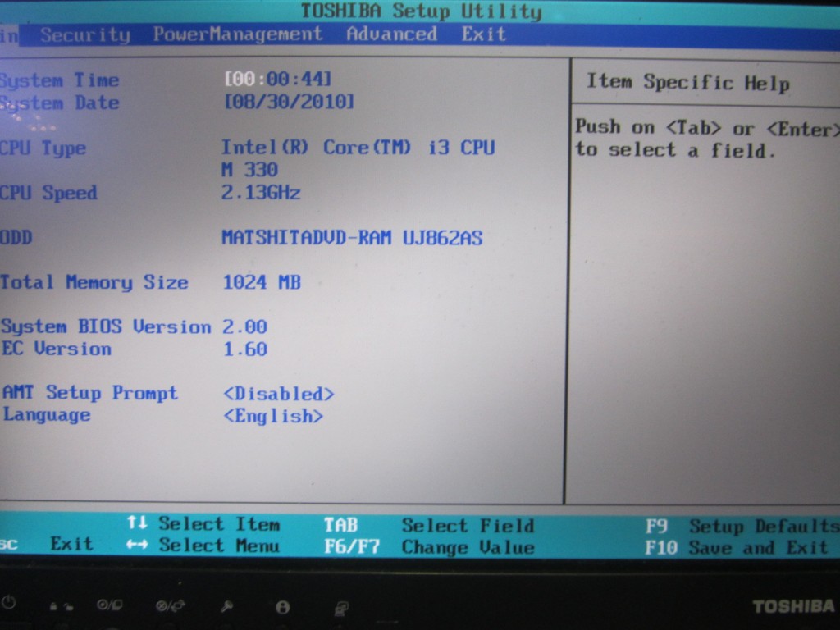
Task: Click the TOSHIBA logo on the bezel
Action: click(792, 606)
